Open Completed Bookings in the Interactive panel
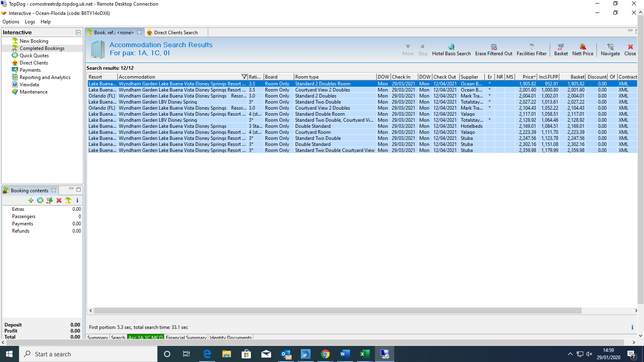Screen dimensions: 644x362 tap(42, 48)
